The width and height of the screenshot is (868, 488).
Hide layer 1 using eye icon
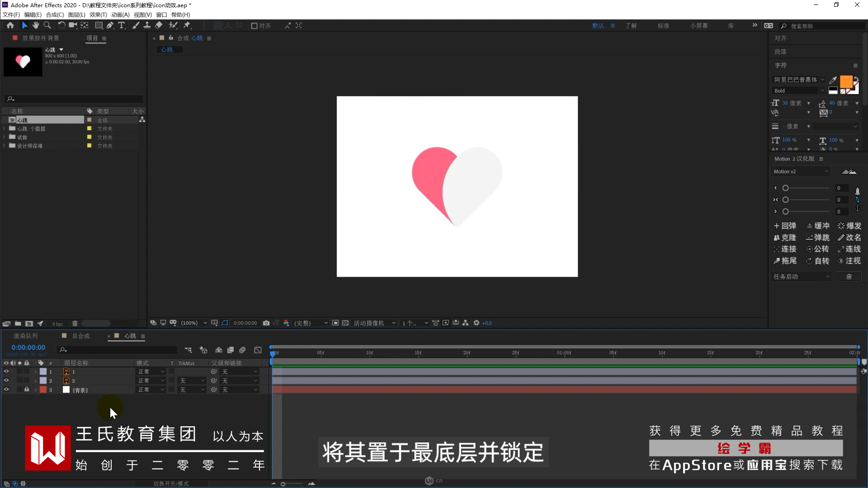click(6, 371)
